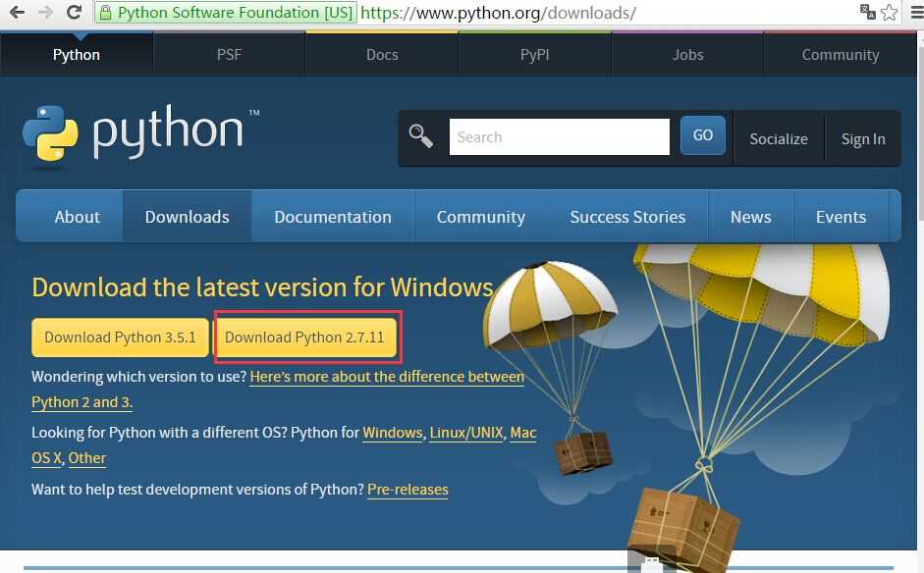Click Download Python 3.5.1 button
The height and width of the screenshot is (573, 924).
[x=120, y=338]
